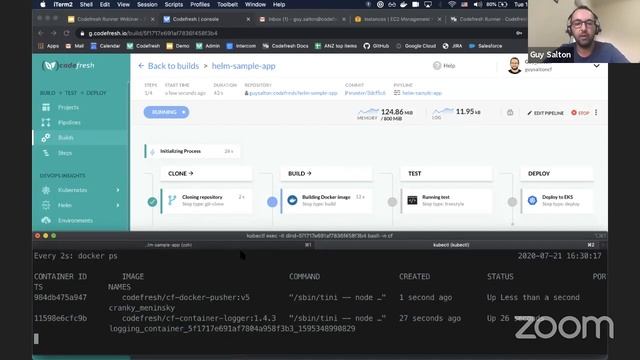Click the helm-sample-app breadcrumb link
The height and width of the screenshot is (360, 640).
point(244,66)
